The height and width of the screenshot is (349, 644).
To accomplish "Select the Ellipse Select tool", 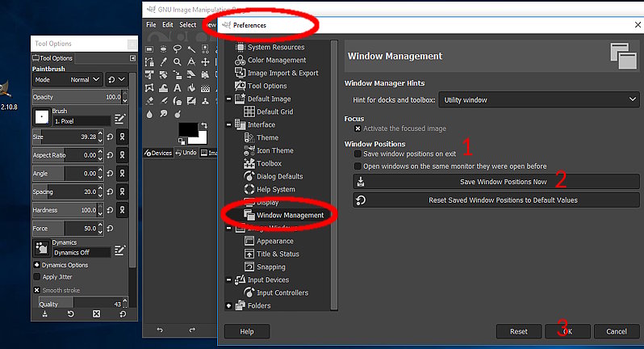I will click(x=165, y=48).
